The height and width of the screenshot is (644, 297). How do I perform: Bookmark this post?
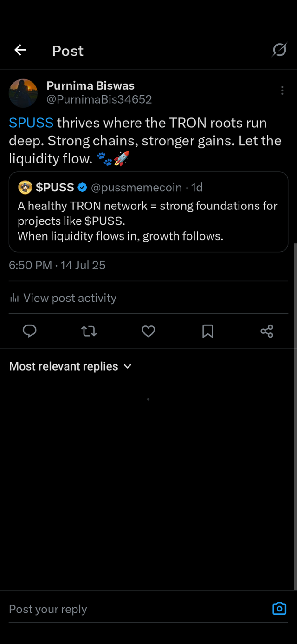[208, 331]
